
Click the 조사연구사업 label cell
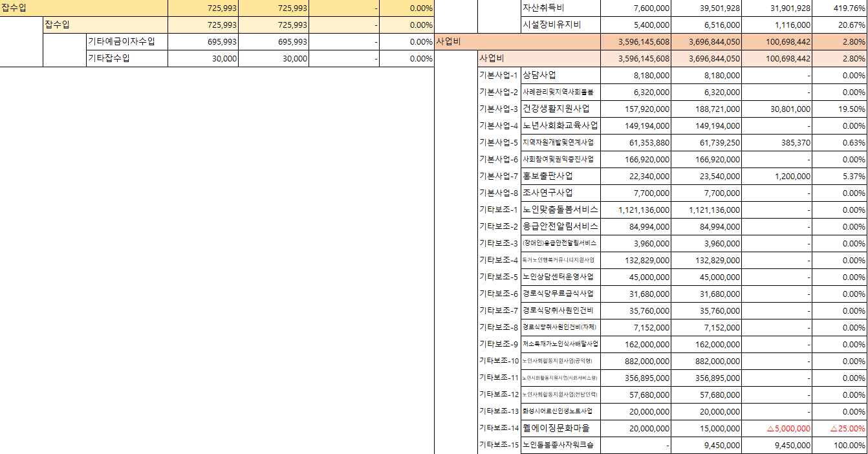[x=560, y=193]
